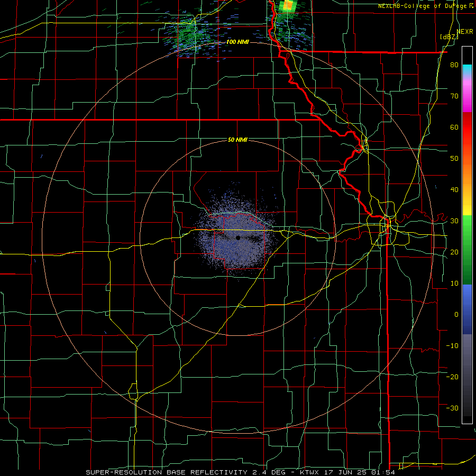Screen dimensions: 476x476
Task: Click the NEXR label at top right
Action: (464, 31)
